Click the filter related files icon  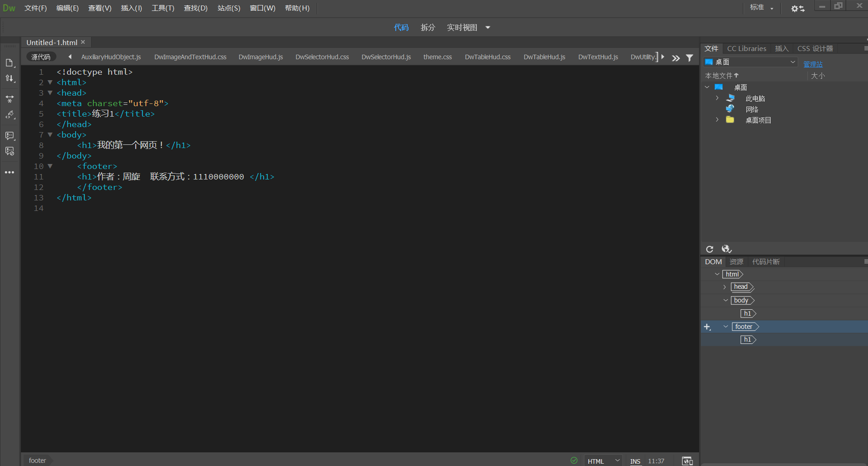click(x=689, y=58)
